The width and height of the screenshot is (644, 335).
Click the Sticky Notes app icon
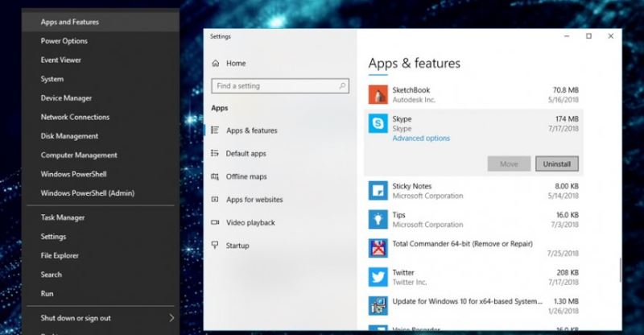[378, 191]
